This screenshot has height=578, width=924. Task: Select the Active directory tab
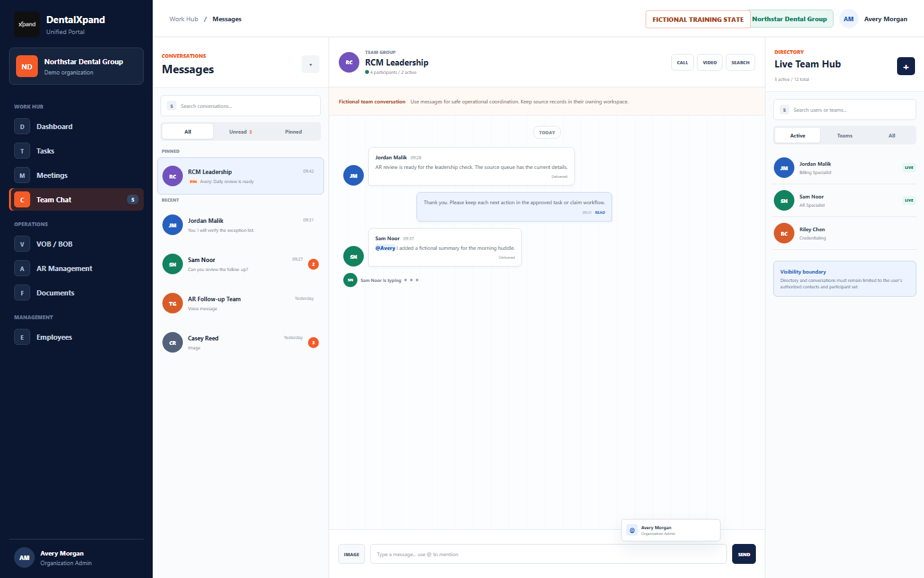tap(798, 136)
